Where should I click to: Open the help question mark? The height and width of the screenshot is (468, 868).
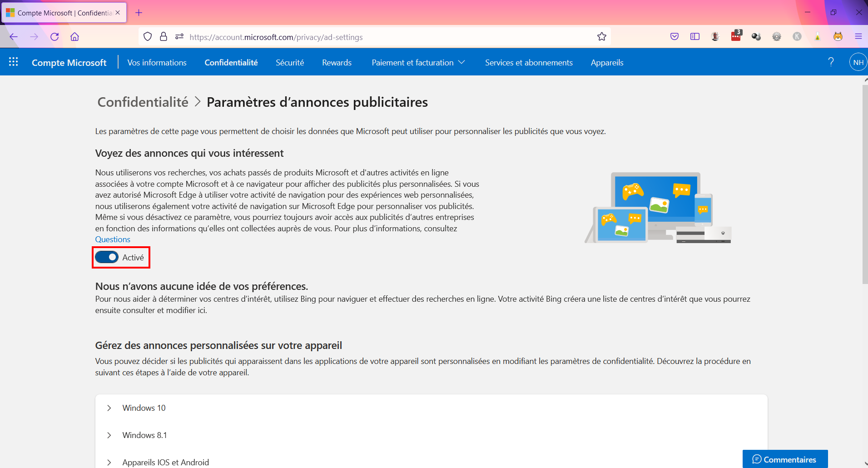[x=831, y=62]
